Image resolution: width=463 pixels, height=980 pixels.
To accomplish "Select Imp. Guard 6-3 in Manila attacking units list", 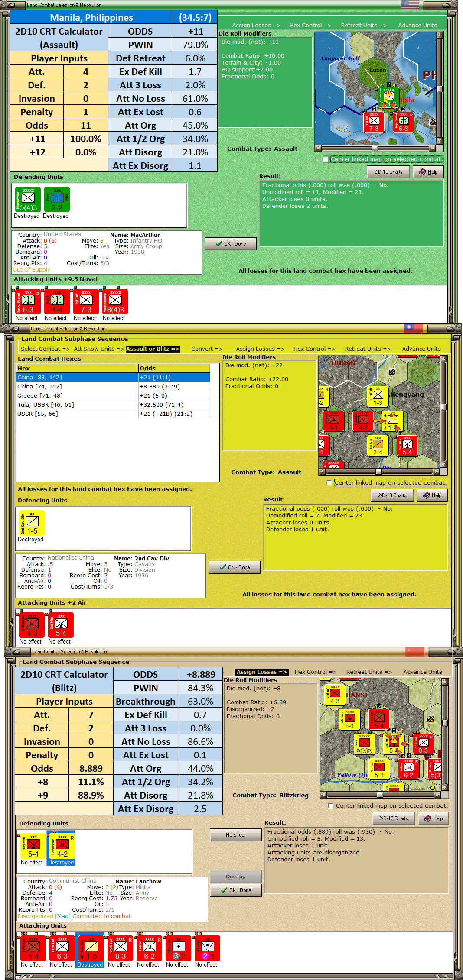I will tap(28, 301).
